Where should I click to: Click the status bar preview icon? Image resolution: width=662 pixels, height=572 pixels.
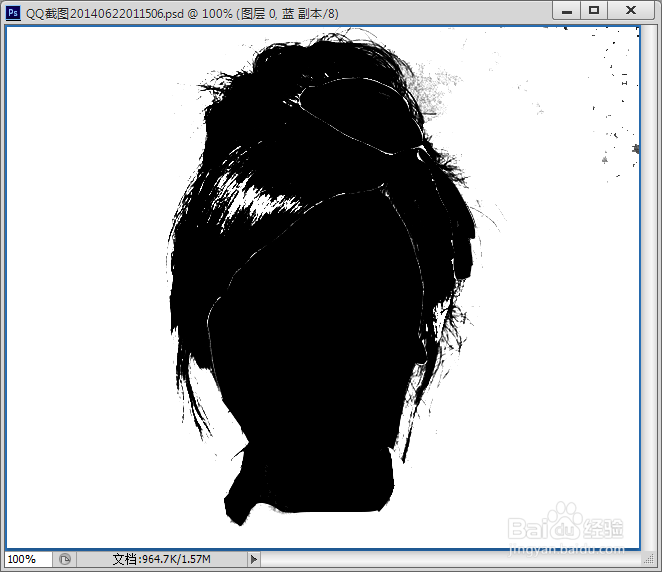coord(65,559)
